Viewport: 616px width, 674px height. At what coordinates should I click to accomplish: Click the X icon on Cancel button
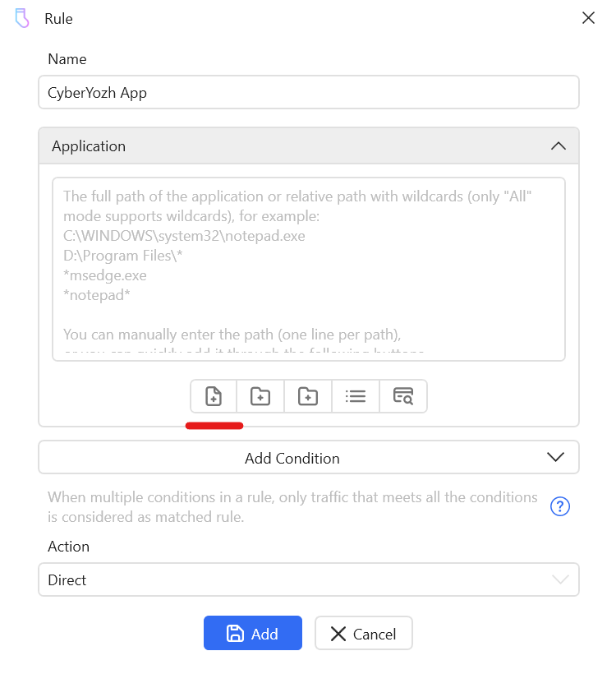(338, 634)
